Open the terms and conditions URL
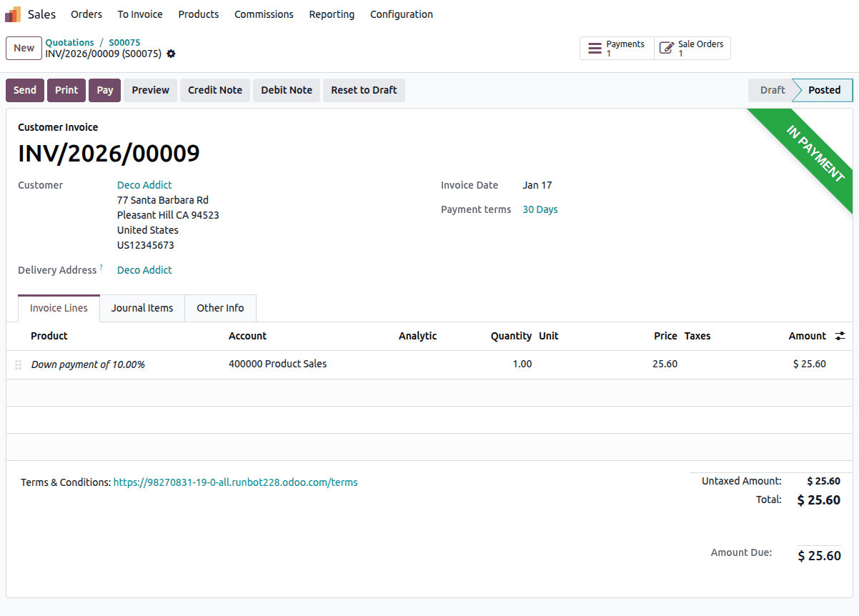Viewport: 859px width, 616px height. coord(235,482)
